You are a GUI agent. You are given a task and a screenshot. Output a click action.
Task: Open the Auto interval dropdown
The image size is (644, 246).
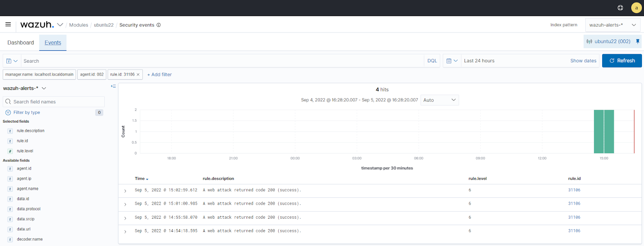pos(440,100)
